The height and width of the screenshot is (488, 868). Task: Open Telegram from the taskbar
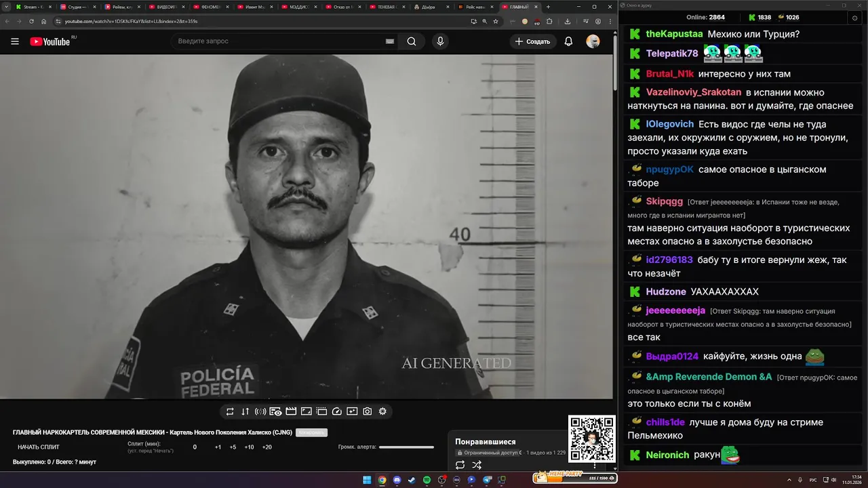[x=486, y=480]
